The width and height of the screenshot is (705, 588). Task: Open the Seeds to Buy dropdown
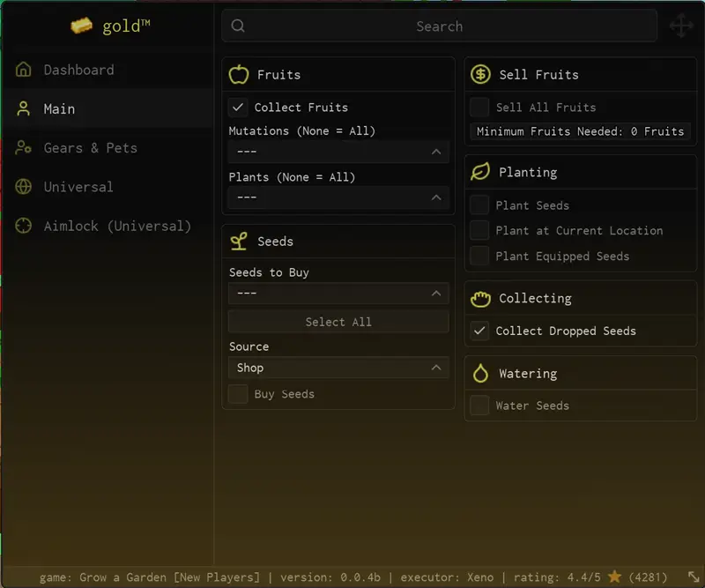pos(338,294)
